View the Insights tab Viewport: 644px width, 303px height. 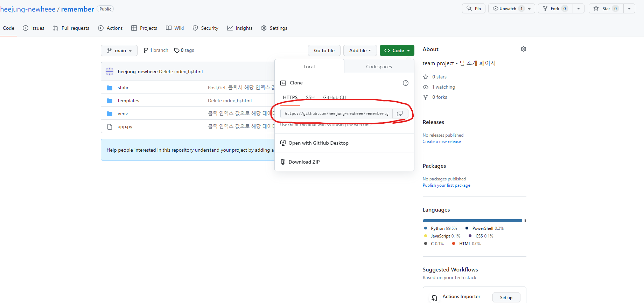(x=240, y=28)
